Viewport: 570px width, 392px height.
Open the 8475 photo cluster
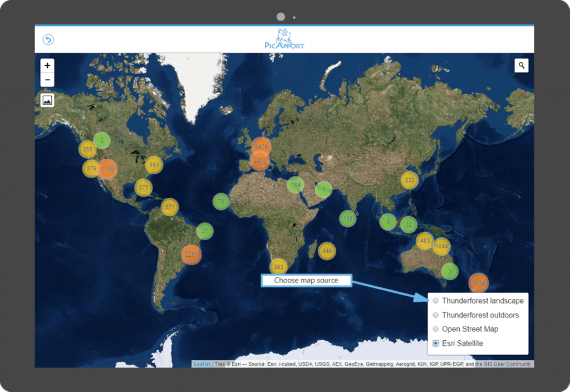pyautogui.click(x=261, y=147)
